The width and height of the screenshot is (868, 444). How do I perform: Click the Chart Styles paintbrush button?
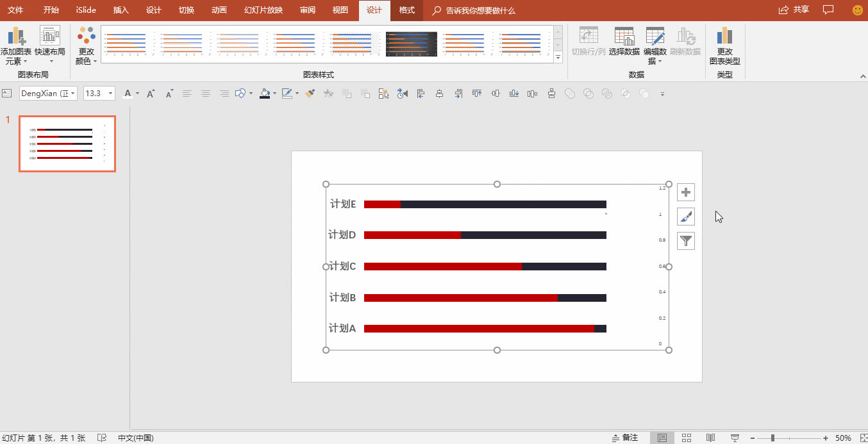686,217
